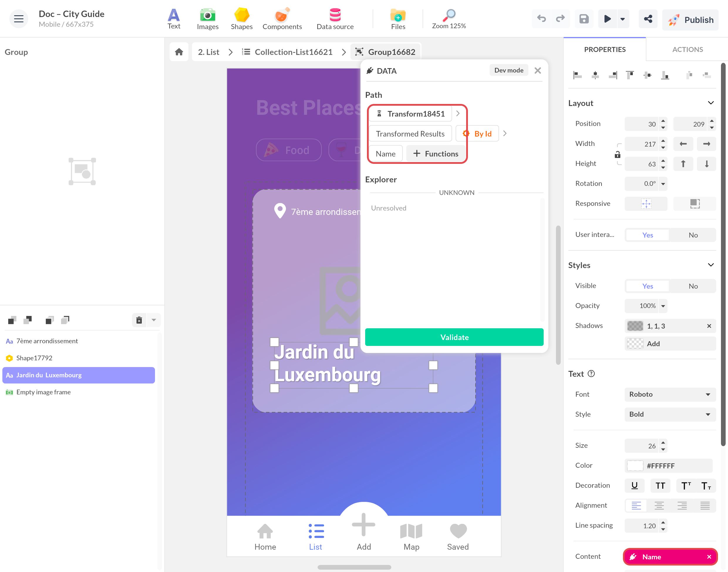Open the Data source tool
The image size is (728, 572).
click(x=335, y=19)
